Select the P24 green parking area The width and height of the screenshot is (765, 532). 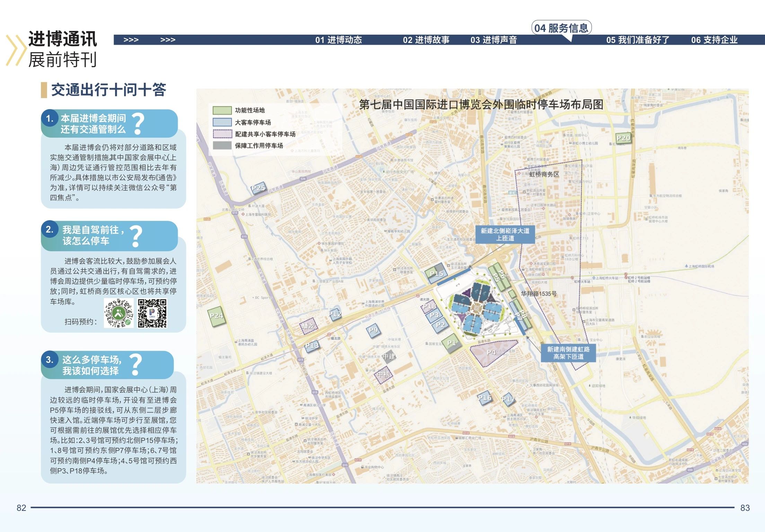pyautogui.click(x=217, y=316)
